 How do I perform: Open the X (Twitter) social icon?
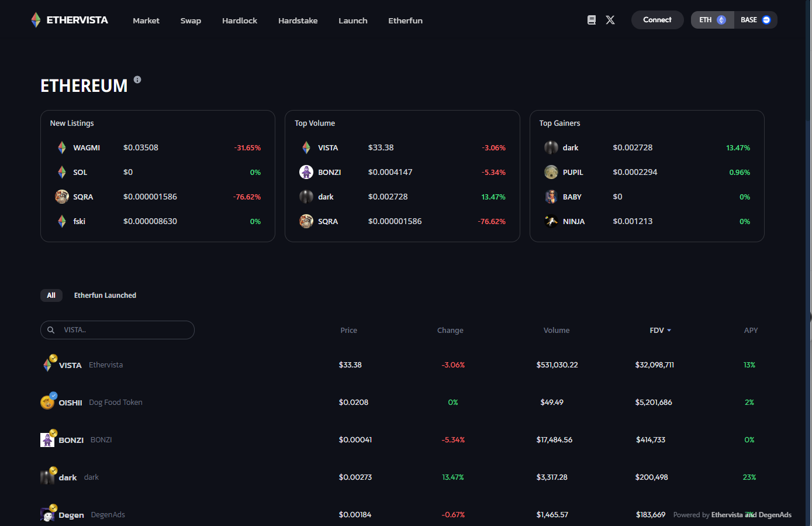coord(610,20)
